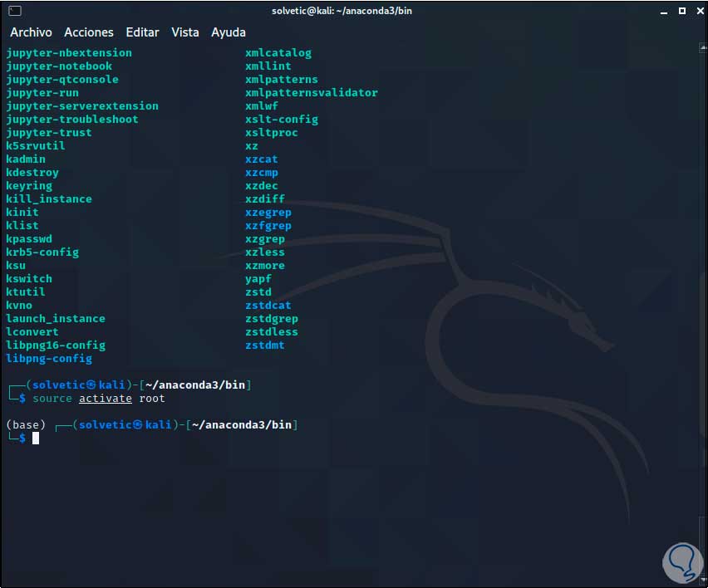
Task: Click the kswitch entry
Action: tap(29, 279)
